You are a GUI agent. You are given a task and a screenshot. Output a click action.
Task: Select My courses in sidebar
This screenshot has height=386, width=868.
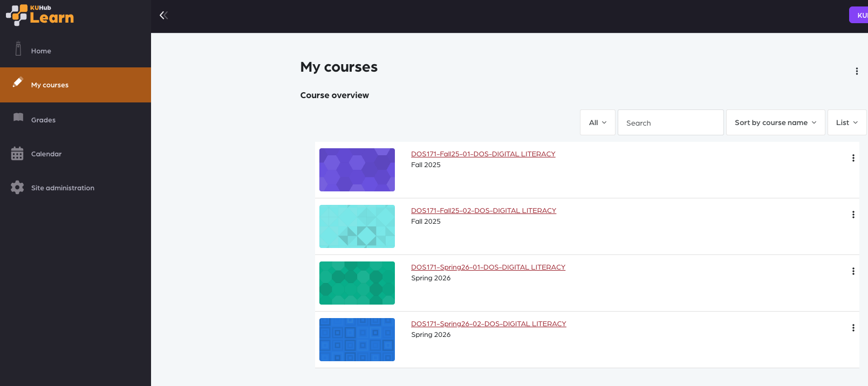tap(76, 85)
